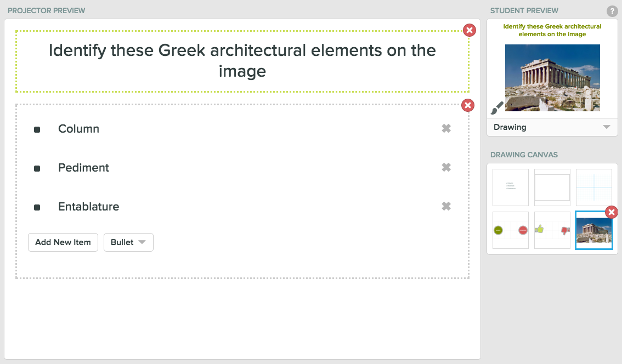622x364 pixels.
Task: Delete the Parthenon drawing canvas
Action: coord(611,212)
